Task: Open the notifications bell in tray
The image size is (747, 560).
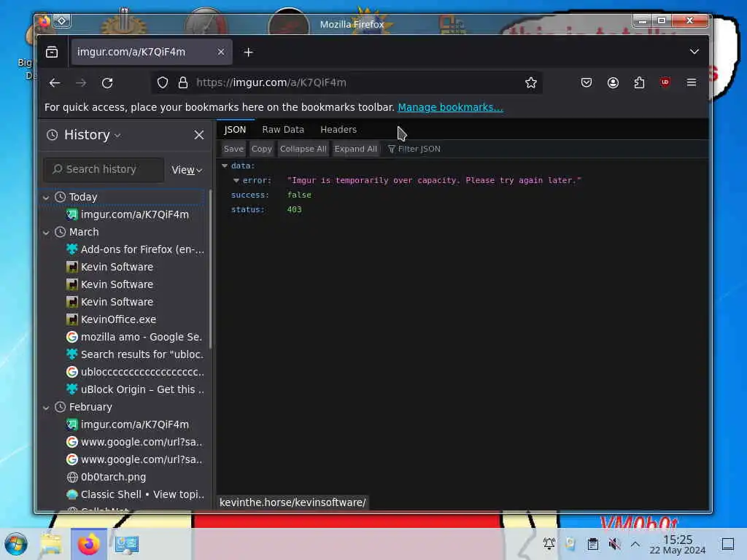Action: 549,544
